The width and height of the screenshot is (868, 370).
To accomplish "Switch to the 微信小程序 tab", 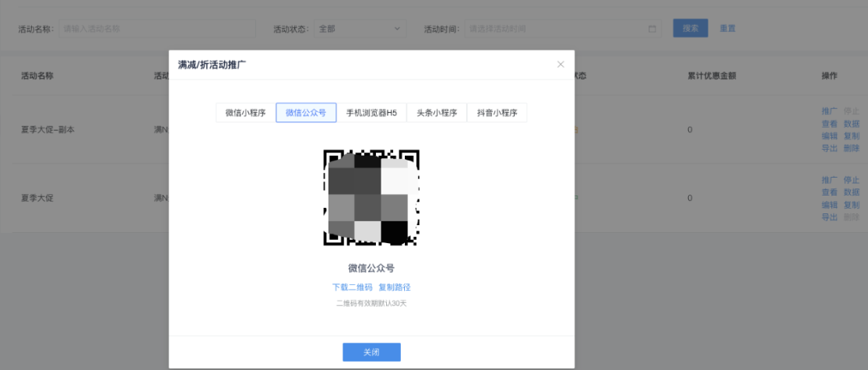I will (x=245, y=113).
